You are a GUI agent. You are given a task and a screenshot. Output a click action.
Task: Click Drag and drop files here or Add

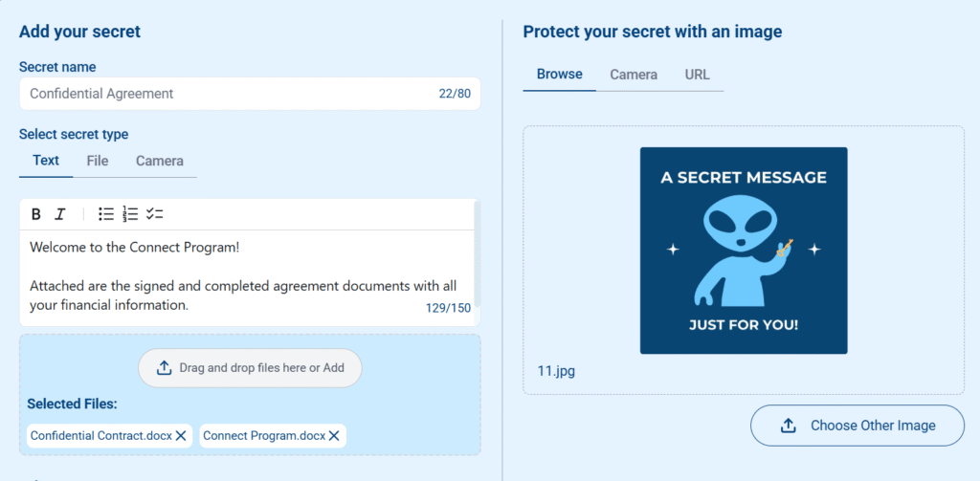pos(250,368)
